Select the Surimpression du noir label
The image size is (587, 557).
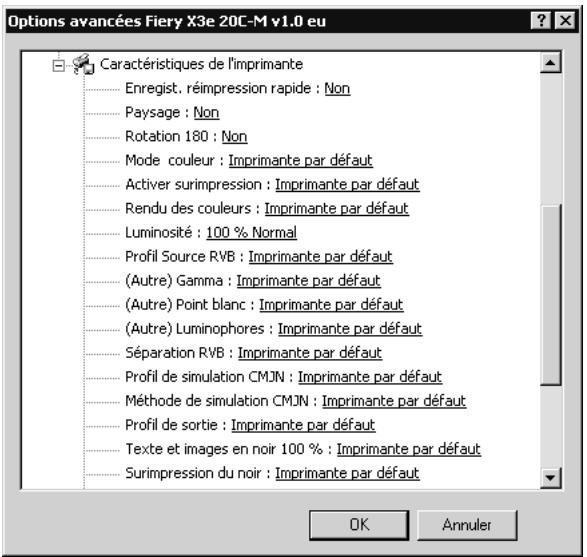pos(193,473)
